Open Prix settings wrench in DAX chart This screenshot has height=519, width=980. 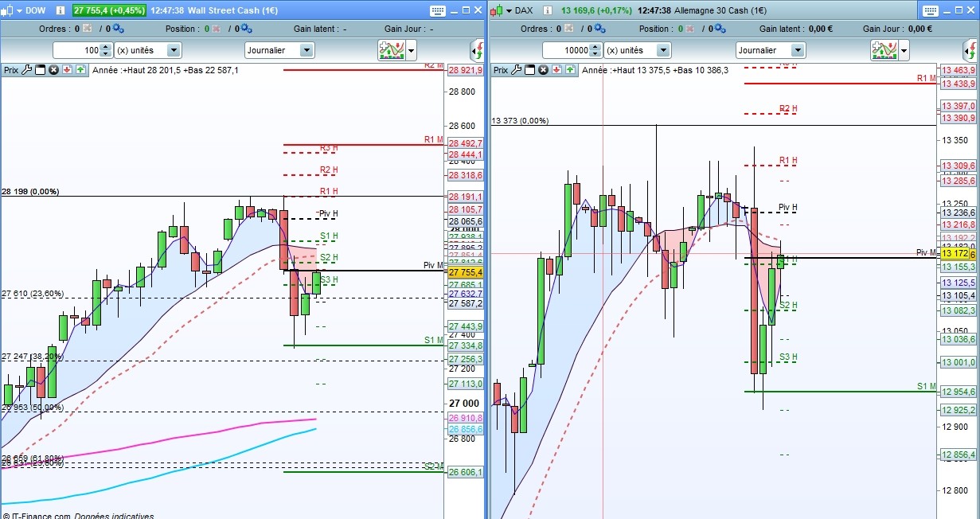pos(516,70)
